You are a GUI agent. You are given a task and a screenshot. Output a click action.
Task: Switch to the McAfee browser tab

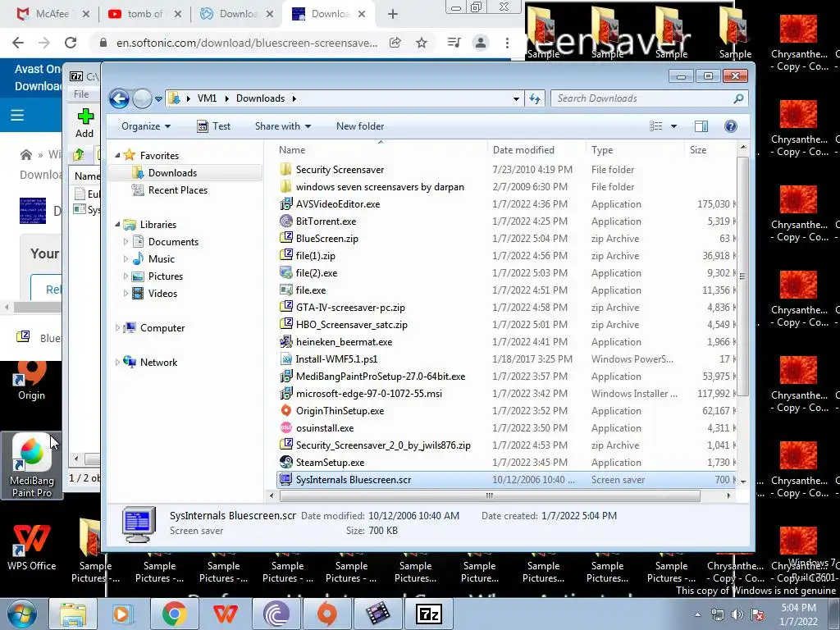(52, 14)
